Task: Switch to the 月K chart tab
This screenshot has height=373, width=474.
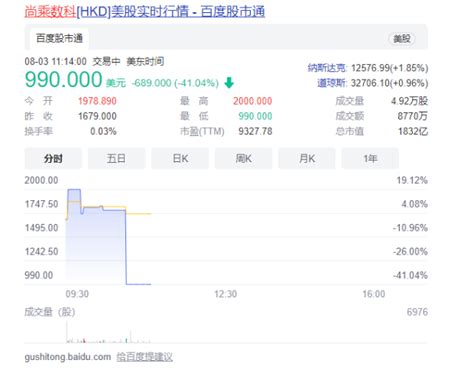Action: (307, 158)
